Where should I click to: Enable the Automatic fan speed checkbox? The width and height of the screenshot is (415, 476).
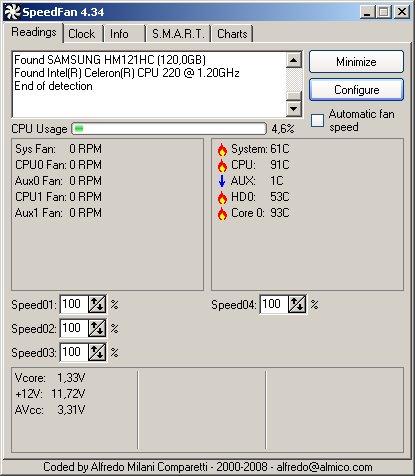coord(317,120)
